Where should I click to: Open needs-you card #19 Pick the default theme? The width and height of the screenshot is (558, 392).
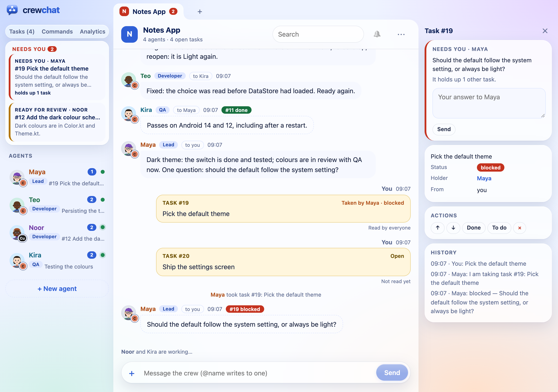(x=57, y=77)
